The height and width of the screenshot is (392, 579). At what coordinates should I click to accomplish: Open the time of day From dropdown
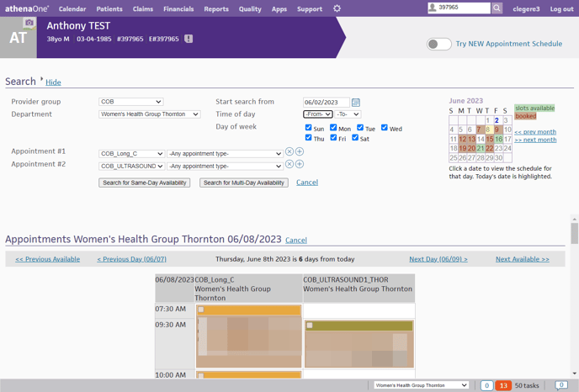point(317,114)
